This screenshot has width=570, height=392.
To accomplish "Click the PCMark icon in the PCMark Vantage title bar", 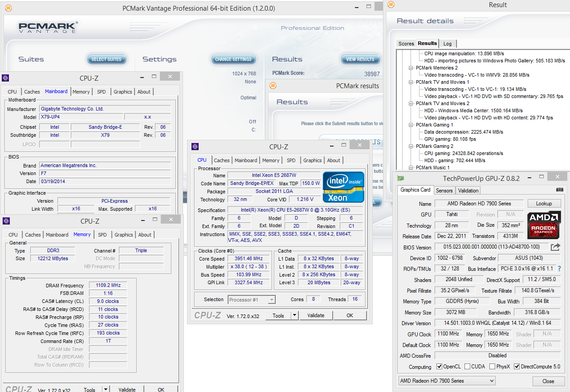I will [x=8, y=8].
